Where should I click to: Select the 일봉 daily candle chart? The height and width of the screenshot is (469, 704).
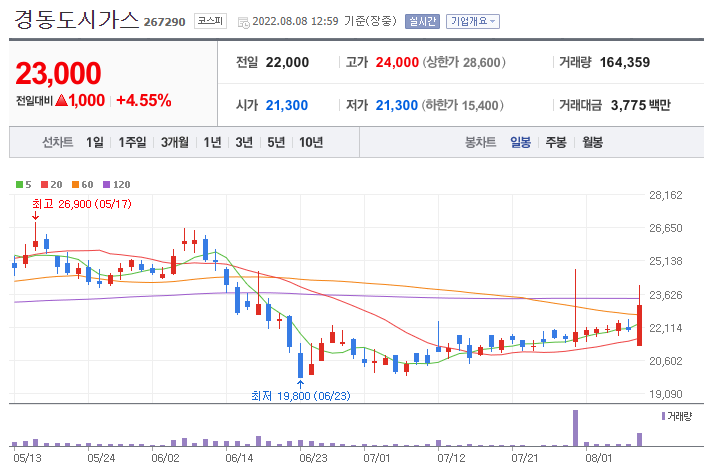pyautogui.click(x=520, y=142)
